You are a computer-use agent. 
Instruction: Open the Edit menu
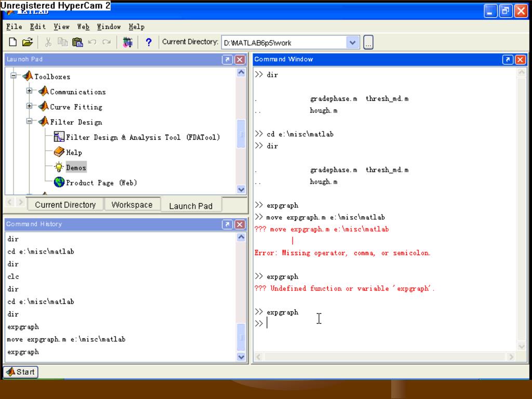(x=37, y=26)
